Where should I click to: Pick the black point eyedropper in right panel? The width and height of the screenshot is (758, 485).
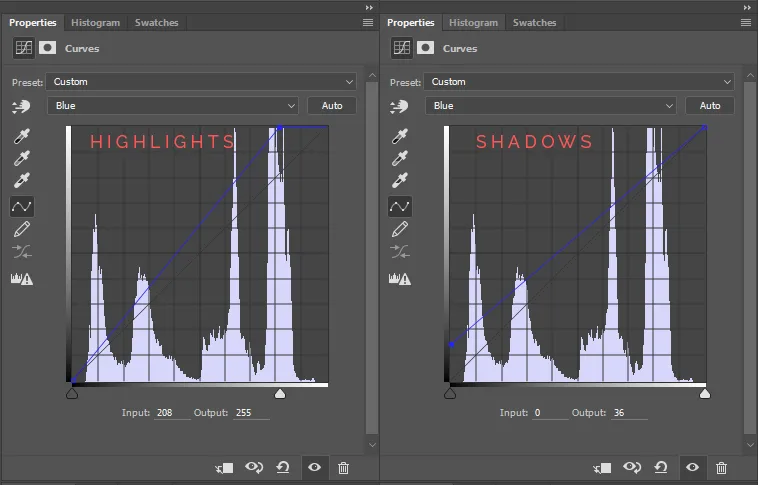click(x=400, y=136)
